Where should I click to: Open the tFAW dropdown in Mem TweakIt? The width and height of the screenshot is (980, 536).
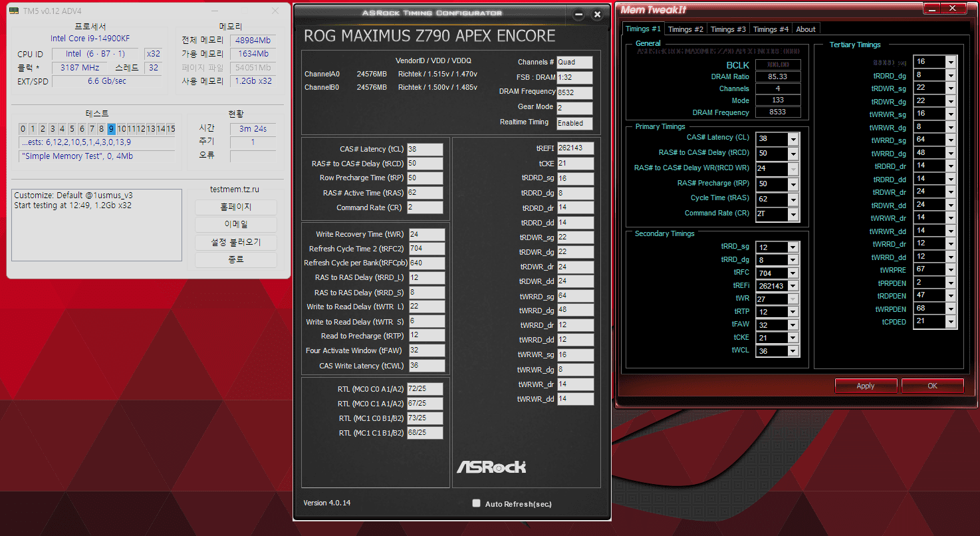pos(793,325)
